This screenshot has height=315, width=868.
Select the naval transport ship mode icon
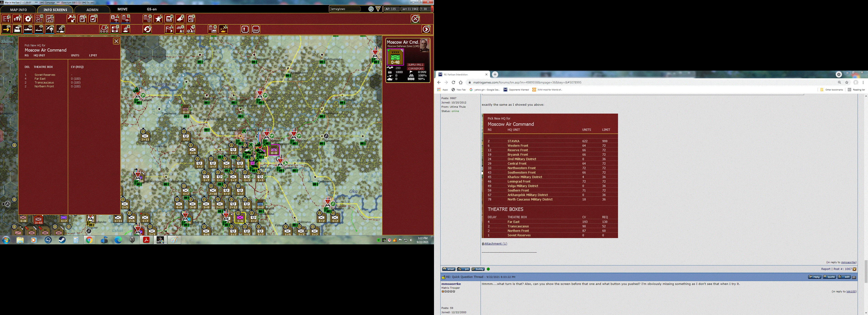point(28,29)
